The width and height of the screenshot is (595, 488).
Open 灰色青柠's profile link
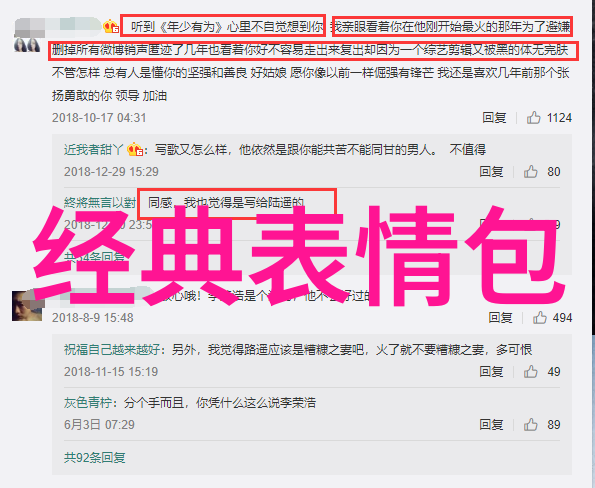[88, 403]
